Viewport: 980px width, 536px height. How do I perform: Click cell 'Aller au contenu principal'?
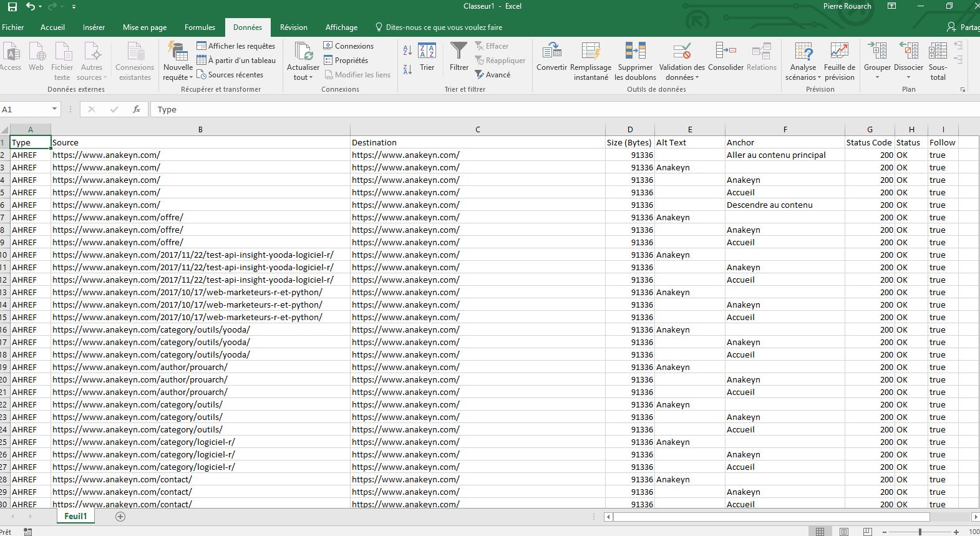785,155
